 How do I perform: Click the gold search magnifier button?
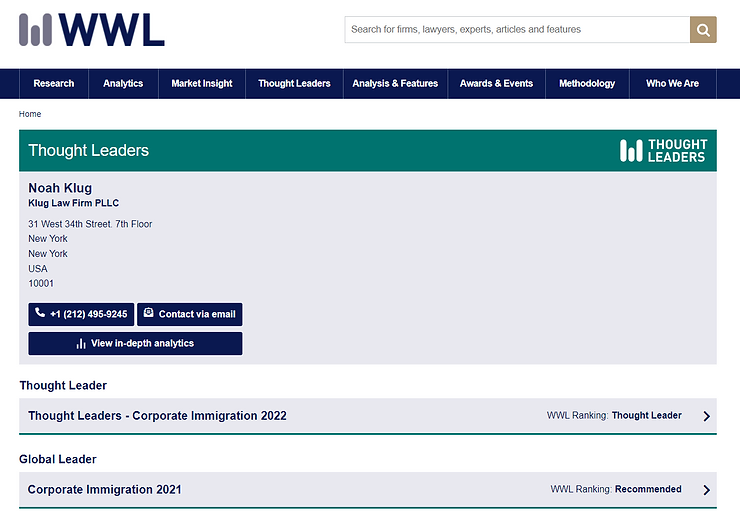[x=703, y=30]
